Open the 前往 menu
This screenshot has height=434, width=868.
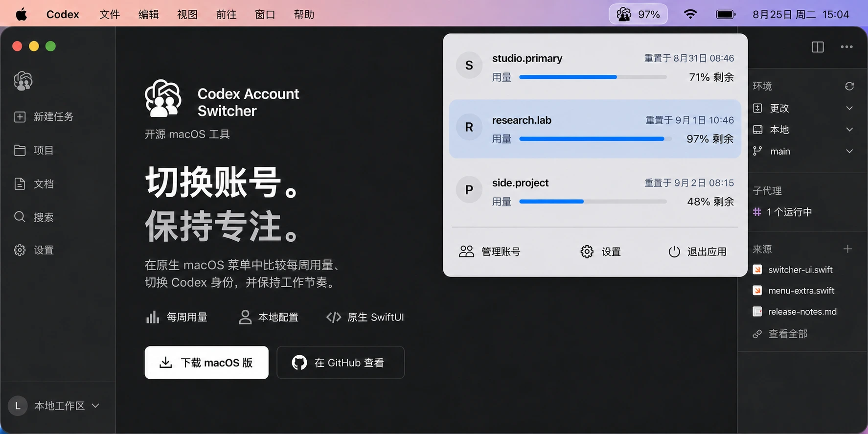click(x=226, y=15)
